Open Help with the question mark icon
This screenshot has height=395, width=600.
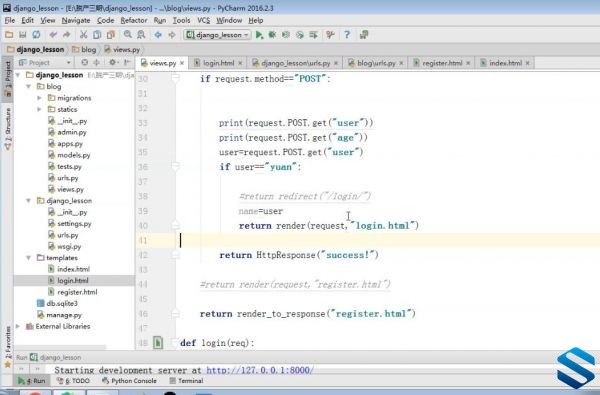[347, 35]
